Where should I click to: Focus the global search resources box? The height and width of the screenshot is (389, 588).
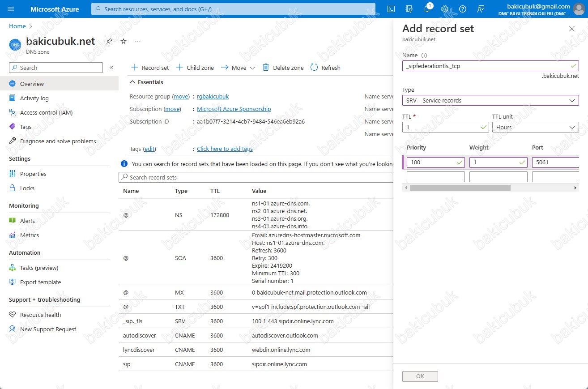[233, 9]
